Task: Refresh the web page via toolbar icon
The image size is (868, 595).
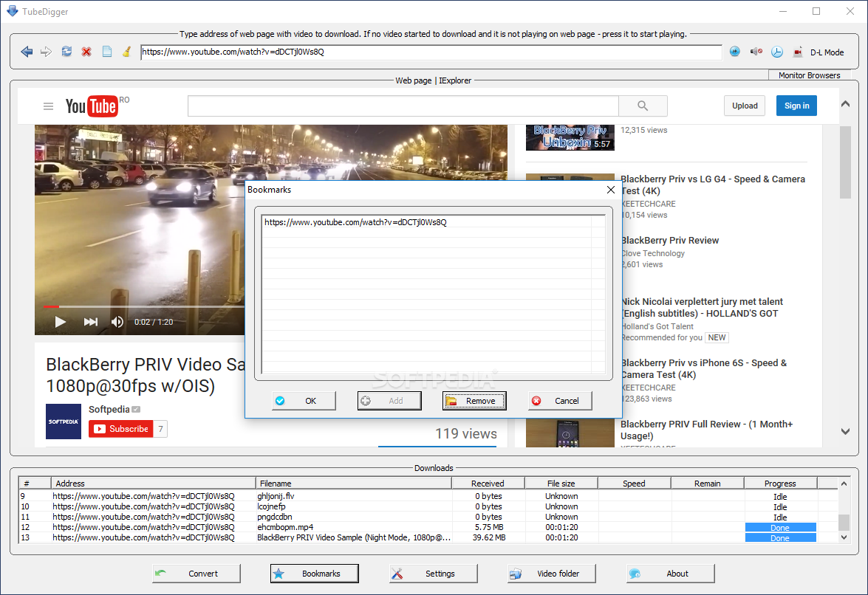Action: coord(66,52)
